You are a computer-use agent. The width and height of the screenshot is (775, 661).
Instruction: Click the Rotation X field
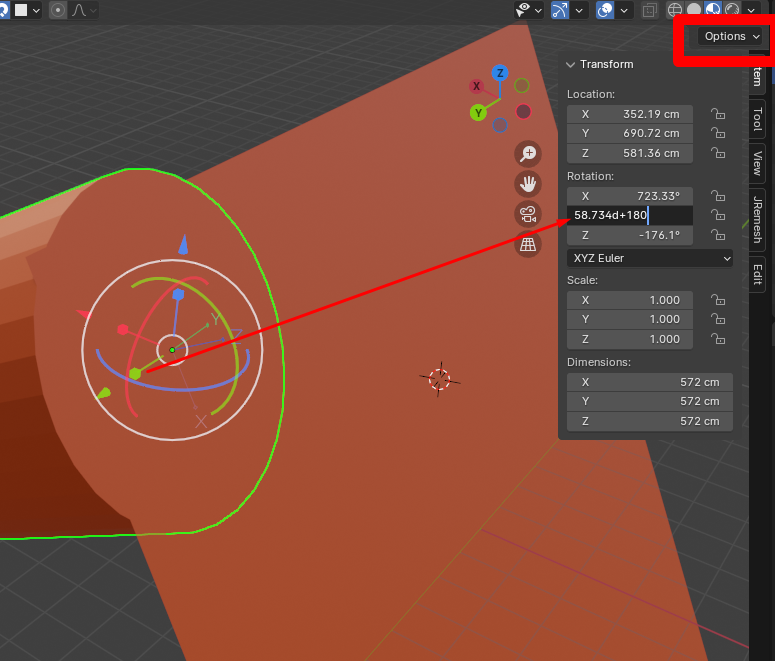pos(630,196)
